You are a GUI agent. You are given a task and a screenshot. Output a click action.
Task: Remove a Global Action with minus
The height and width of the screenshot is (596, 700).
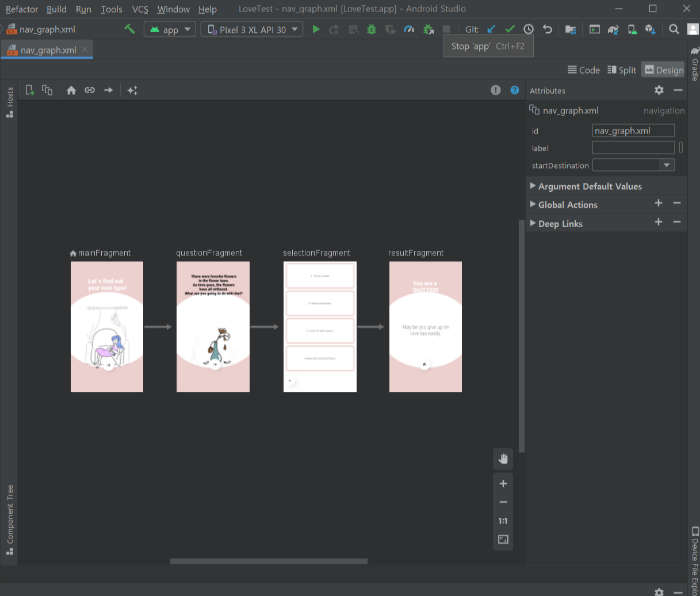click(x=677, y=203)
